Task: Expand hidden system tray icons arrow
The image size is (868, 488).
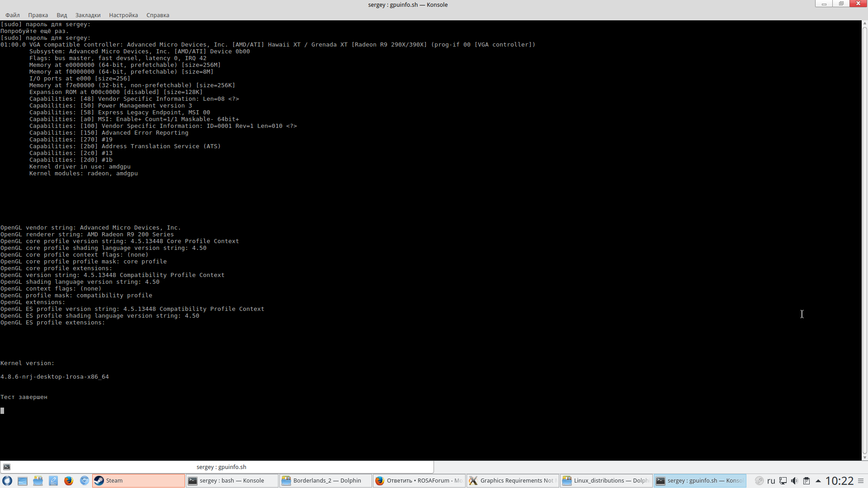Action: [x=818, y=481]
